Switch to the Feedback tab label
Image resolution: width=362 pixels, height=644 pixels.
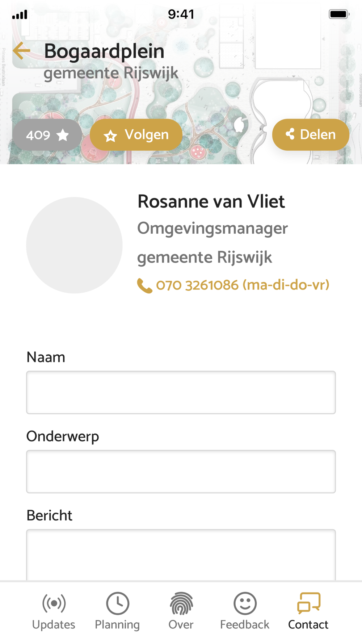tap(245, 624)
